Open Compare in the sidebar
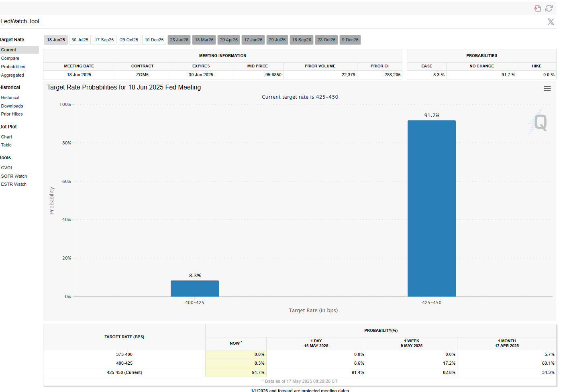This screenshot has width=561, height=392. pyautogui.click(x=10, y=58)
